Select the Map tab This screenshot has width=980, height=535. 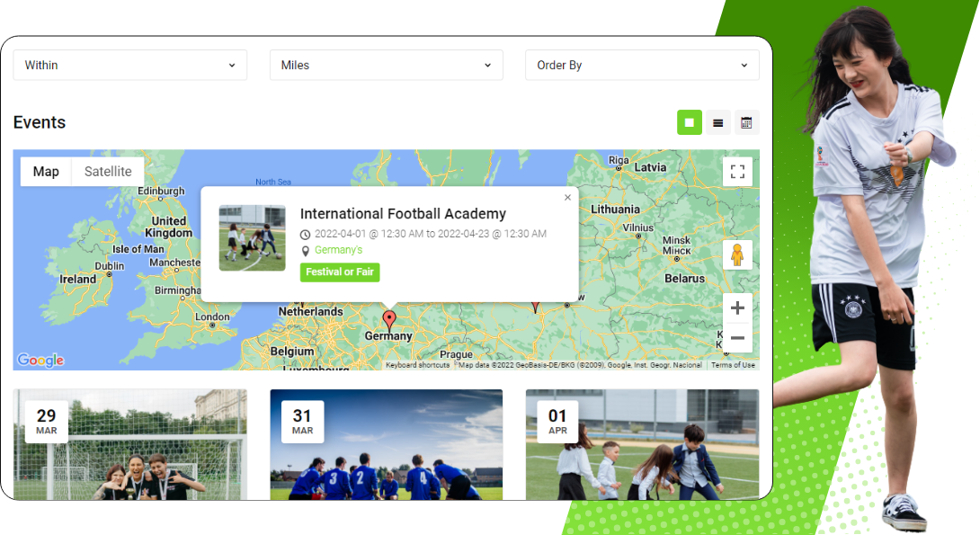tap(46, 172)
